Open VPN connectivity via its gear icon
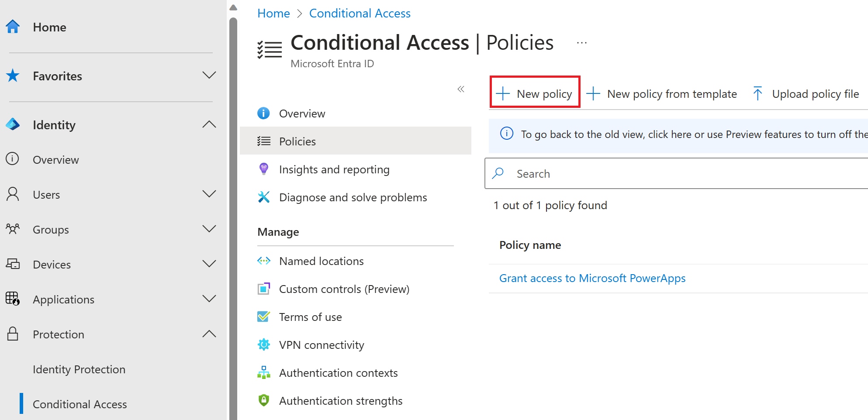 [x=264, y=344]
